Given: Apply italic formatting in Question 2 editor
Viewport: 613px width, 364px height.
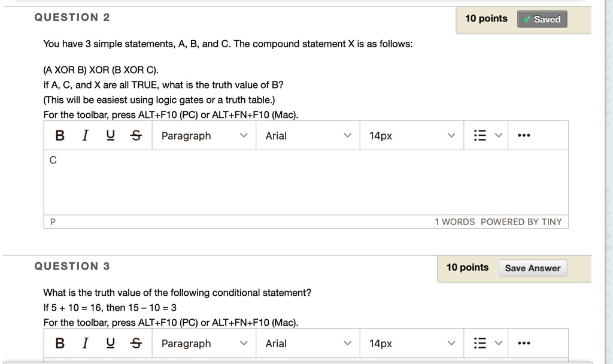Looking at the screenshot, I should click(84, 135).
